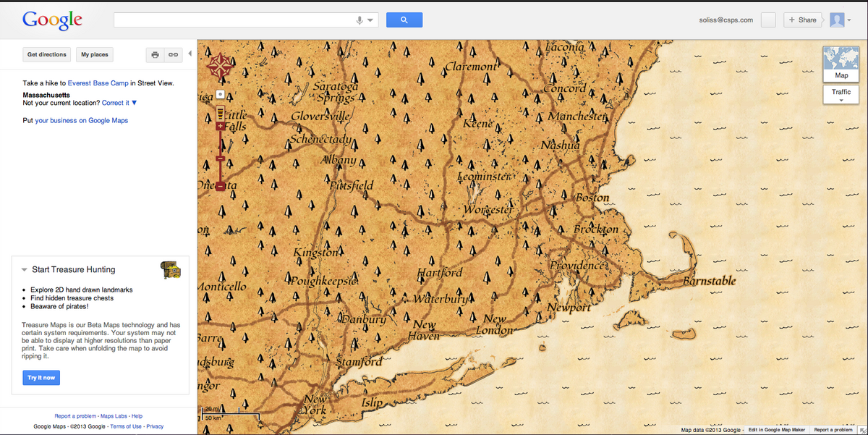Open the Everest Base Camp link
The image size is (868, 435).
tap(98, 83)
